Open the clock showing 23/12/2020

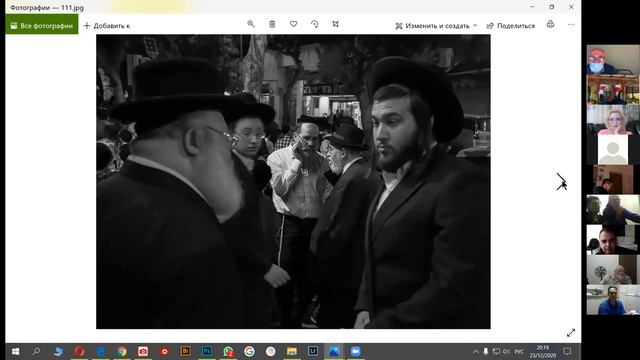click(x=542, y=351)
